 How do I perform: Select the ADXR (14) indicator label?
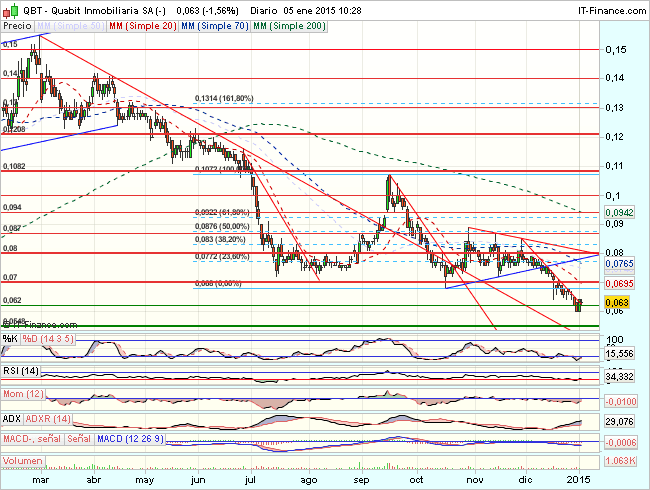pos(48,419)
